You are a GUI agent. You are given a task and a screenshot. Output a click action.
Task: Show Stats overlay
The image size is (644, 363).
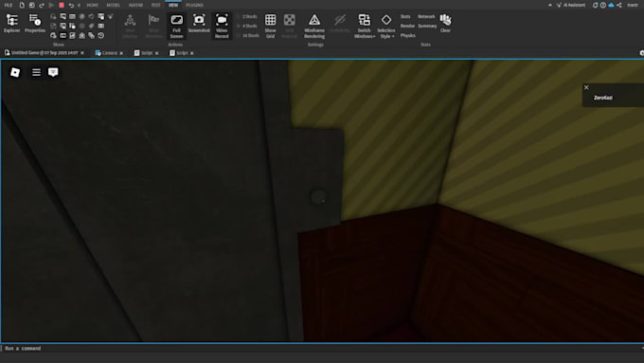pyautogui.click(x=405, y=16)
